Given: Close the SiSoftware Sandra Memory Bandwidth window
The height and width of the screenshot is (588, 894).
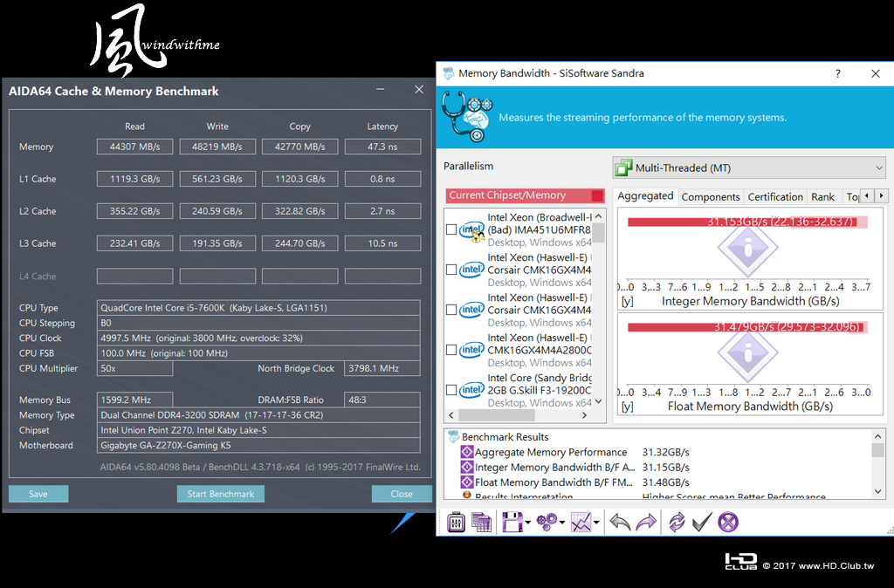Looking at the screenshot, I should click(876, 73).
